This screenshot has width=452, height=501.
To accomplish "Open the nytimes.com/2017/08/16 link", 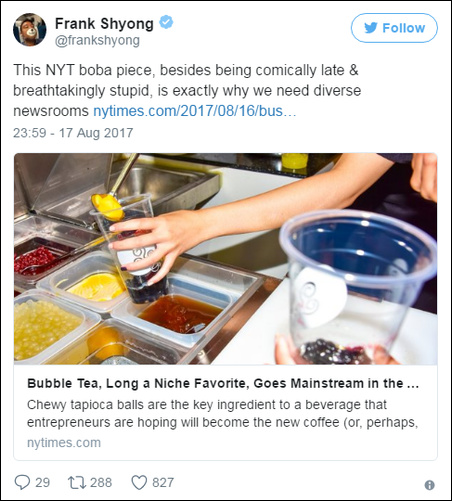I will pyautogui.click(x=195, y=111).
